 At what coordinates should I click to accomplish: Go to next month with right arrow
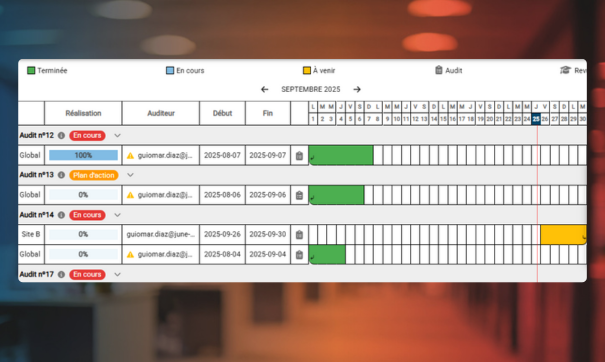click(357, 90)
